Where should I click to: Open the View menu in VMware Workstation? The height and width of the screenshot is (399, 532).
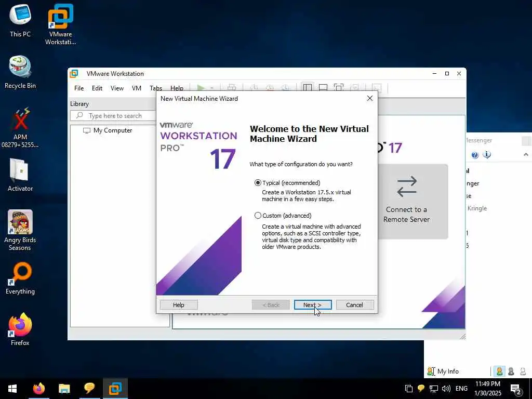[117, 88]
